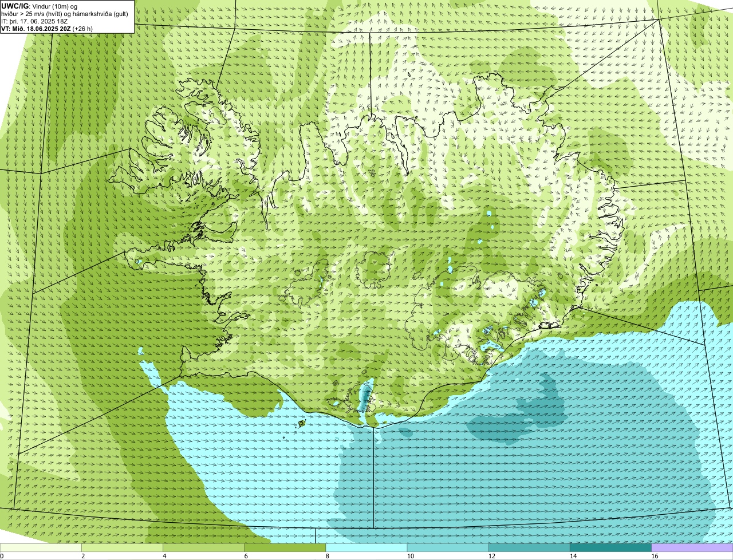The width and height of the screenshot is (733, 560).
Task: Click the "6" scale label
Action: (x=246, y=556)
